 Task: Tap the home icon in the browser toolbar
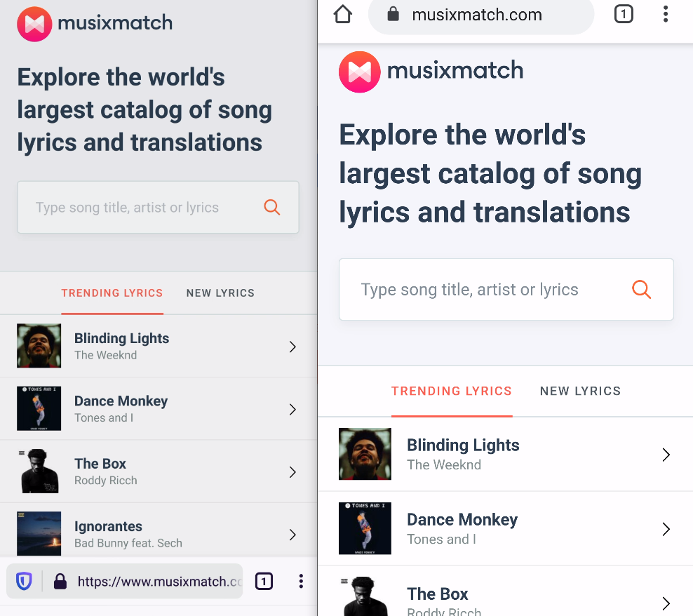[342, 14]
